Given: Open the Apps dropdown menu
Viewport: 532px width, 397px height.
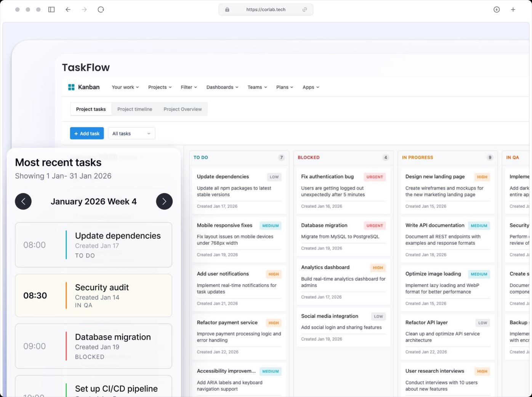Looking at the screenshot, I should [311, 87].
